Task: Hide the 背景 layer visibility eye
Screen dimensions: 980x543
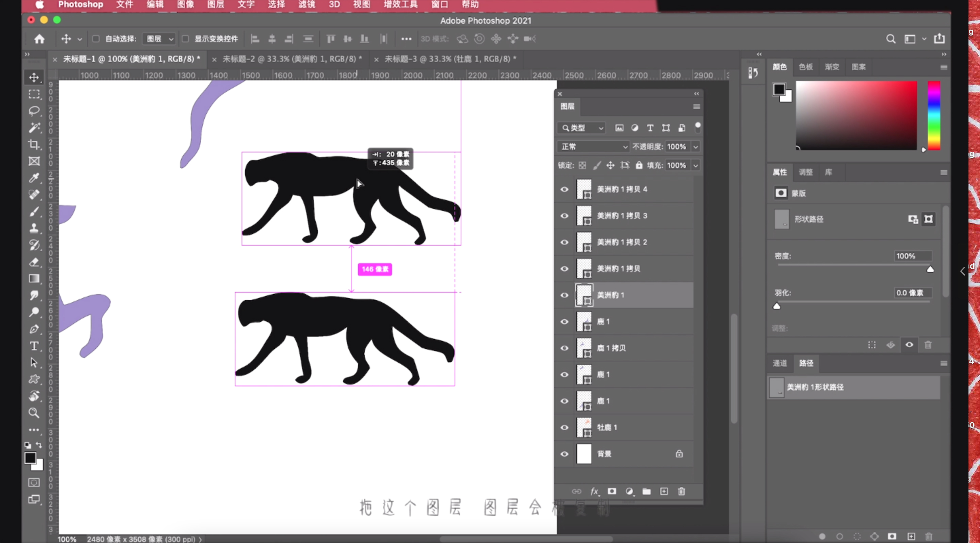Action: (565, 454)
